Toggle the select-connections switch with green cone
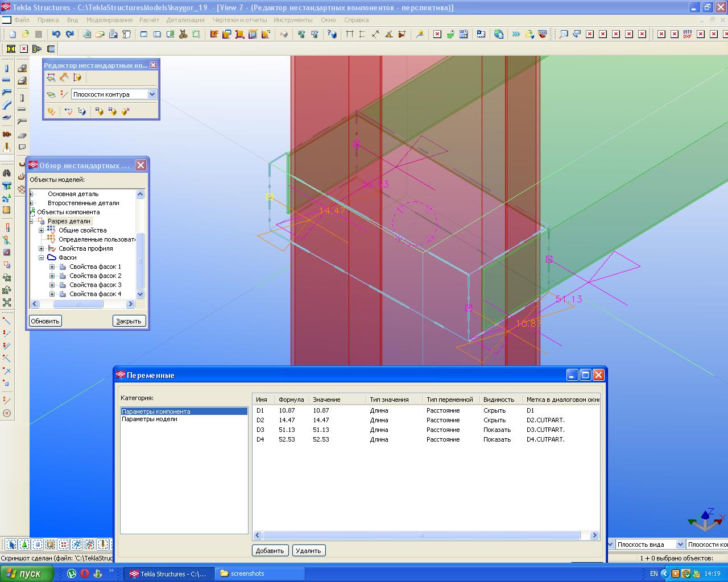The image size is (728, 582). [x=24, y=544]
